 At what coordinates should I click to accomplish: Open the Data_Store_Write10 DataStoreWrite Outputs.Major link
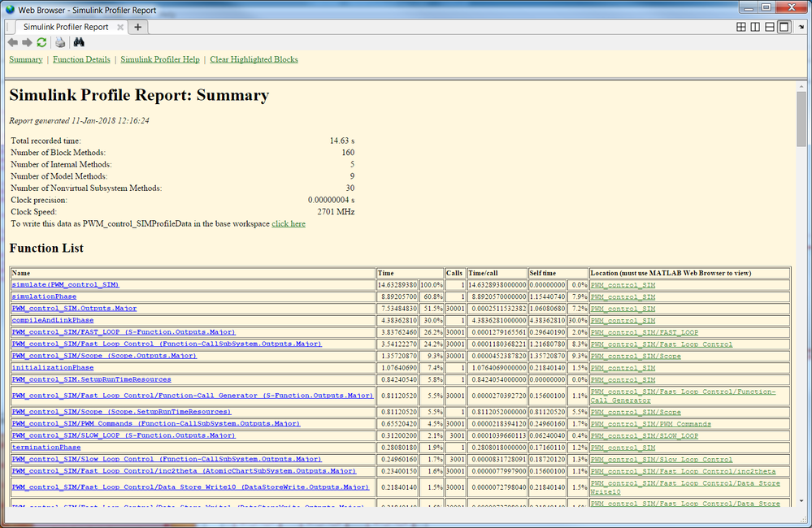[190, 487]
